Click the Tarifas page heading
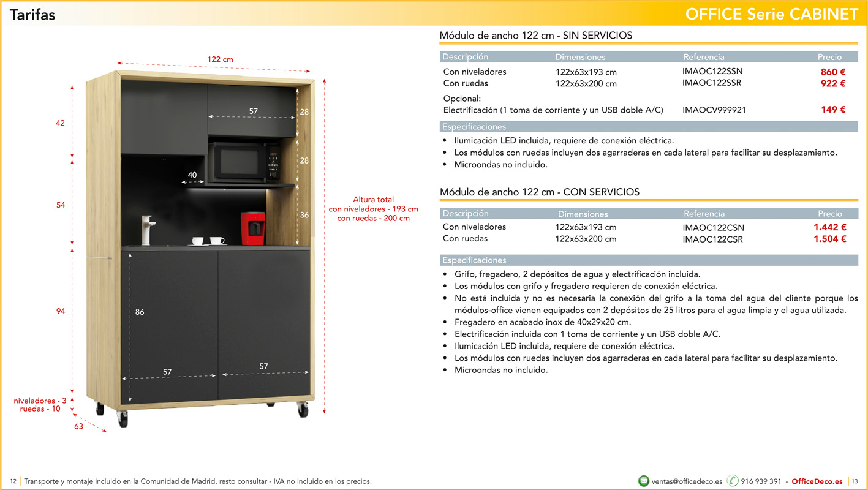868x490 pixels. tap(32, 15)
